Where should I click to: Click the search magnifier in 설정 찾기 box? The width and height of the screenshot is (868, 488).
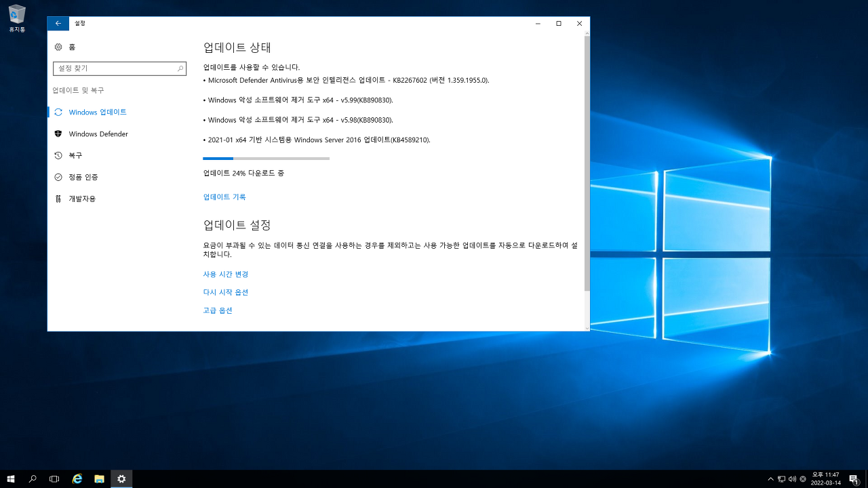180,68
